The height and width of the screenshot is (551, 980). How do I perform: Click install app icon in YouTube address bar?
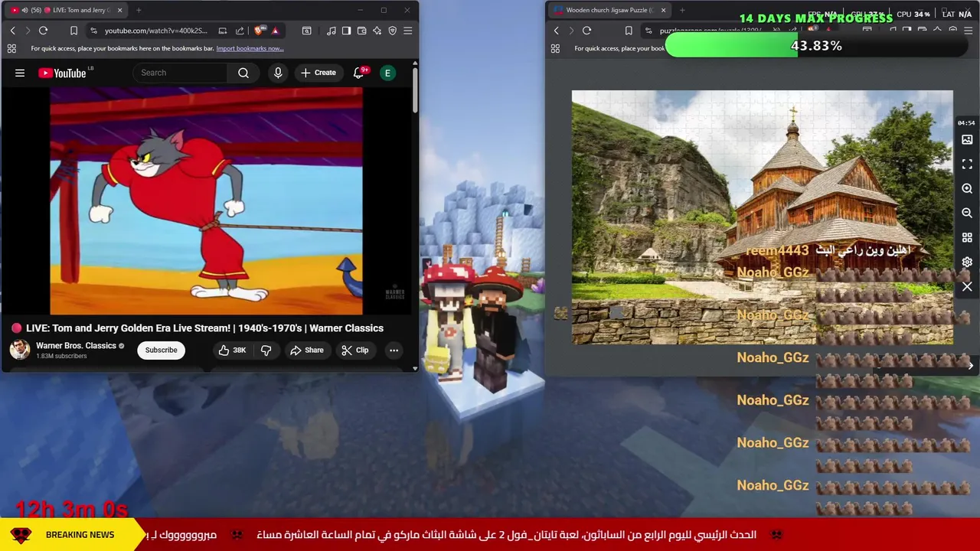[x=222, y=31]
